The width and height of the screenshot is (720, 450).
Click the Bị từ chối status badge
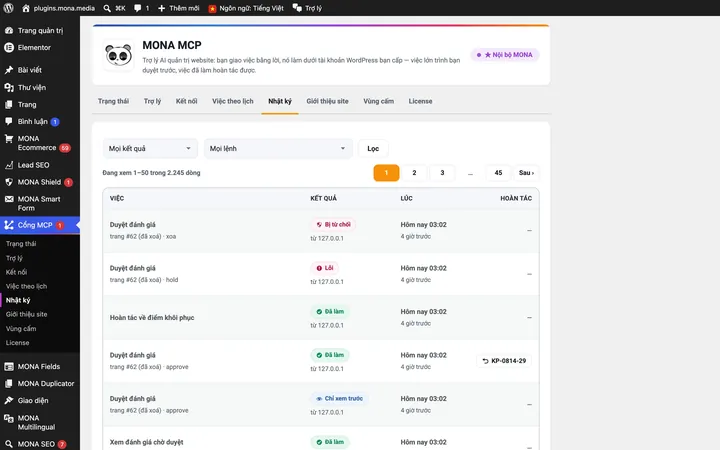333,225
